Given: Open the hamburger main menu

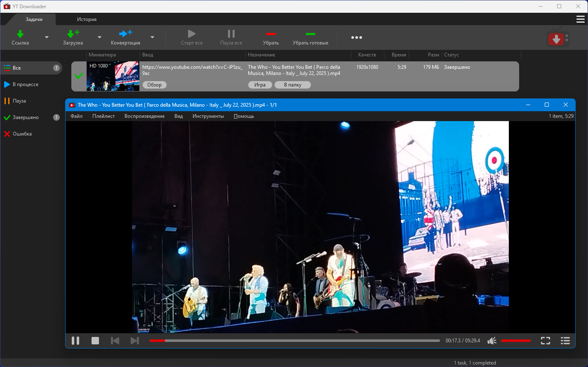Looking at the screenshot, I should 580,19.
